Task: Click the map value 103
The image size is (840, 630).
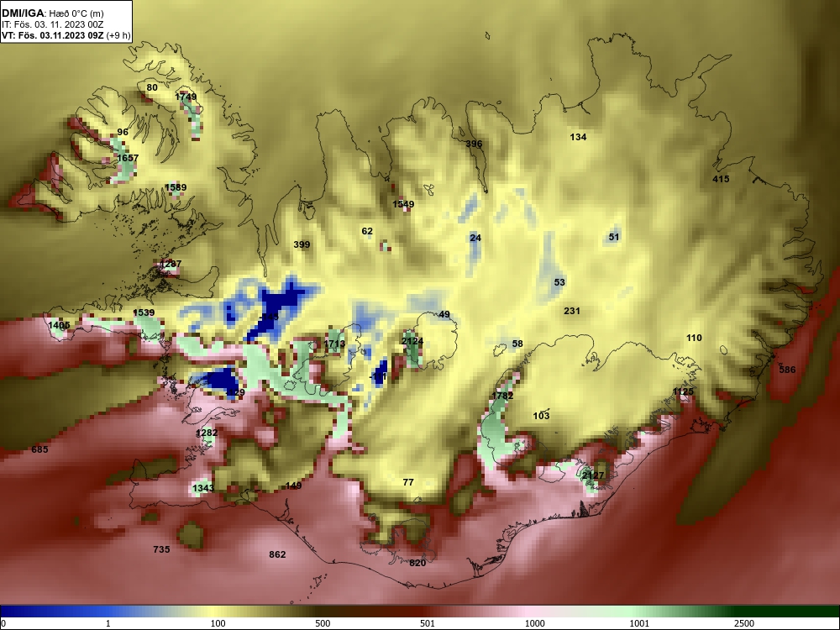Action: point(541,416)
